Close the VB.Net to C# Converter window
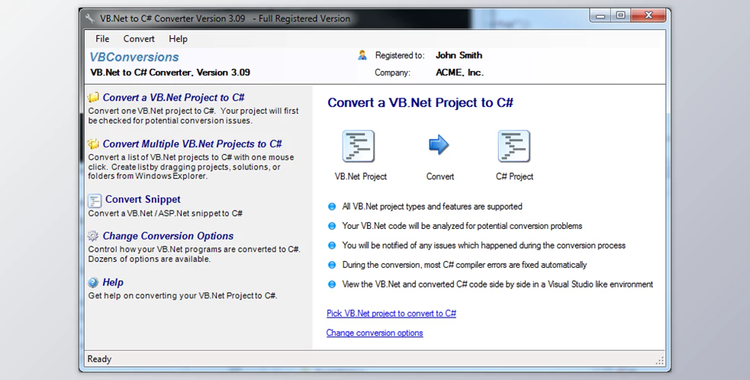This screenshot has width=750, height=380. click(x=648, y=16)
